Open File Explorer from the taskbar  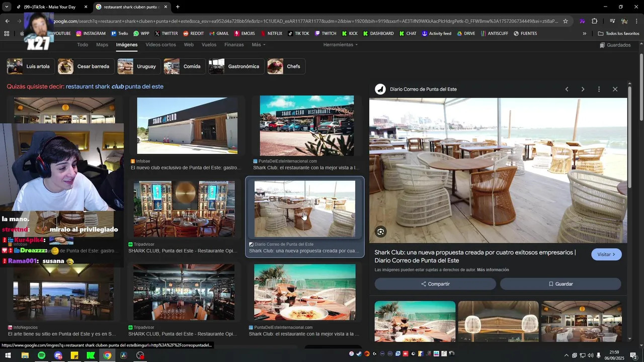coord(25,355)
